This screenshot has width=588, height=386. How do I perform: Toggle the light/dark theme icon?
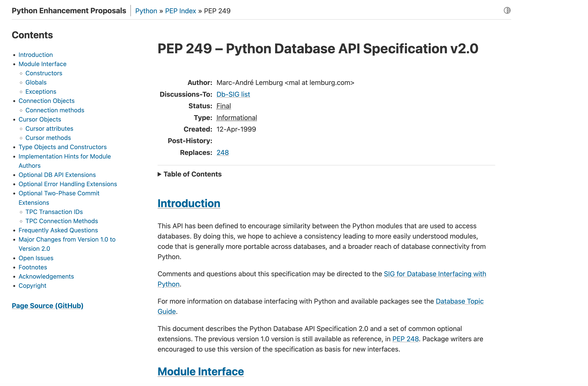(x=507, y=10)
